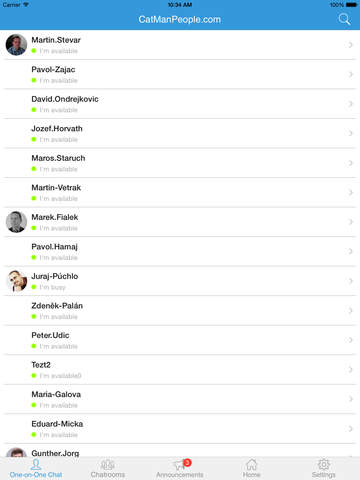The height and width of the screenshot is (480, 360).
Task: Select Eduard-Micka in contact list
Action: (x=180, y=429)
